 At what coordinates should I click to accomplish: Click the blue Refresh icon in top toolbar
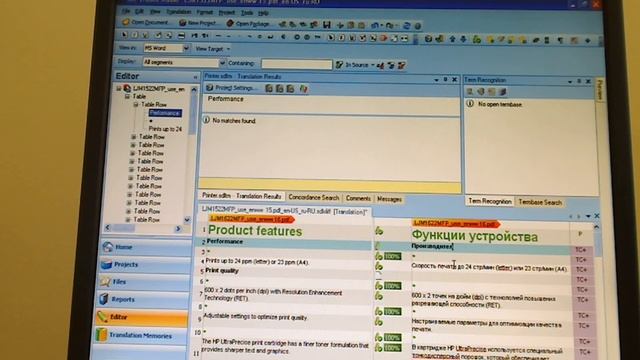(x=407, y=26)
